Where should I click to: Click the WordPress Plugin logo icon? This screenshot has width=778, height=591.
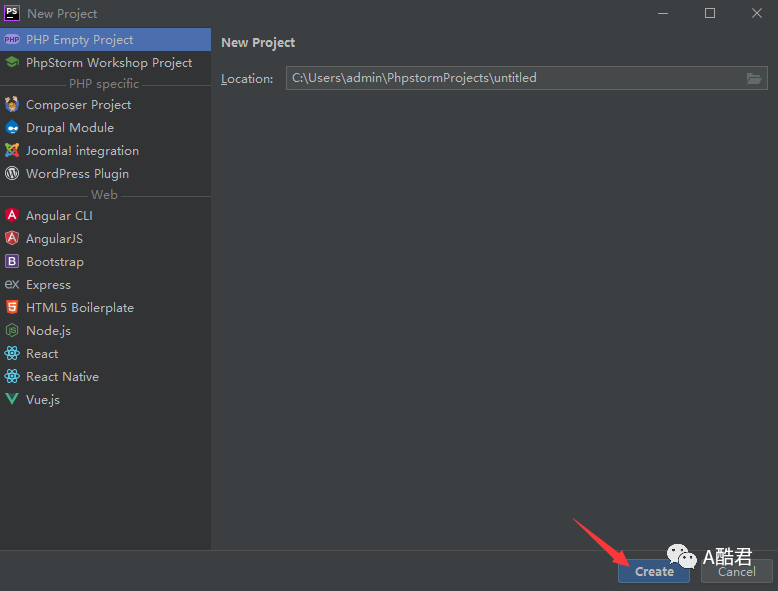(x=12, y=173)
